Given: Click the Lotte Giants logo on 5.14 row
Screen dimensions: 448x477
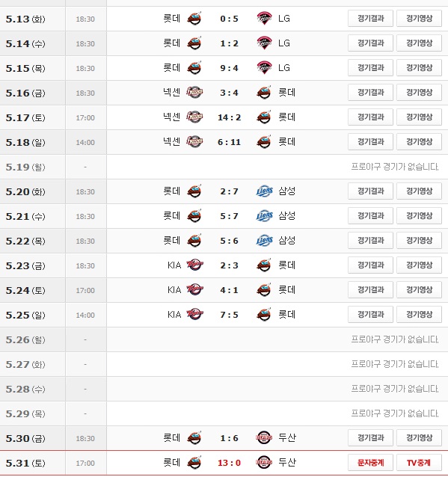Looking at the screenshot, I should click(x=194, y=43).
